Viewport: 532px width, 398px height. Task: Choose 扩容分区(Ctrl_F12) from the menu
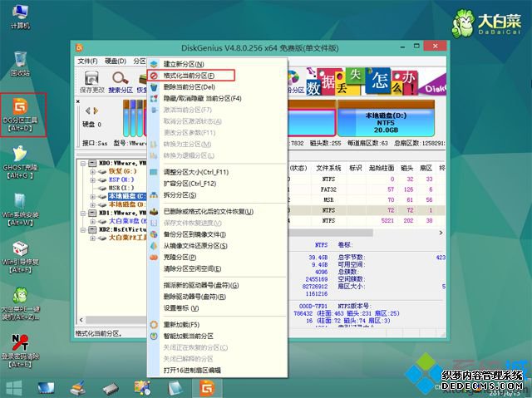pyautogui.click(x=190, y=184)
